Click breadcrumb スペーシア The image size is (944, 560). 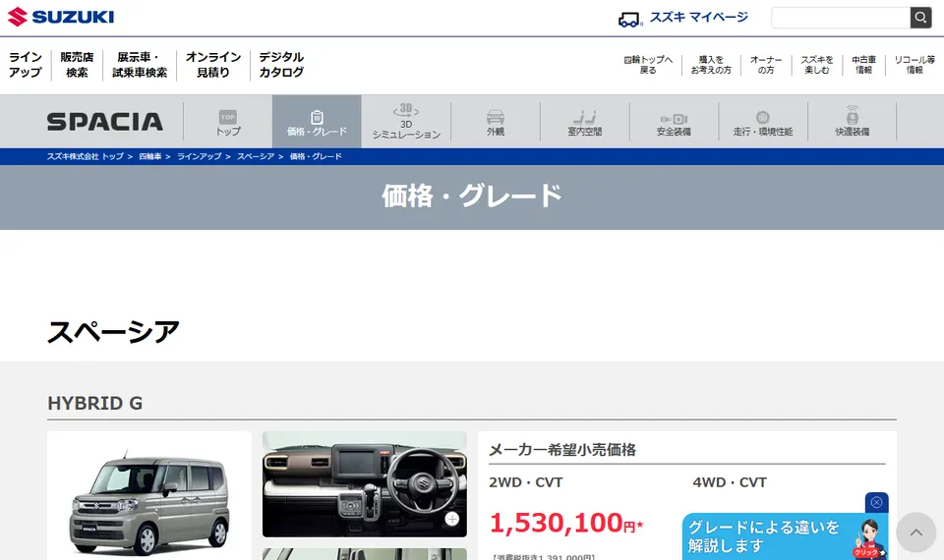(x=256, y=156)
